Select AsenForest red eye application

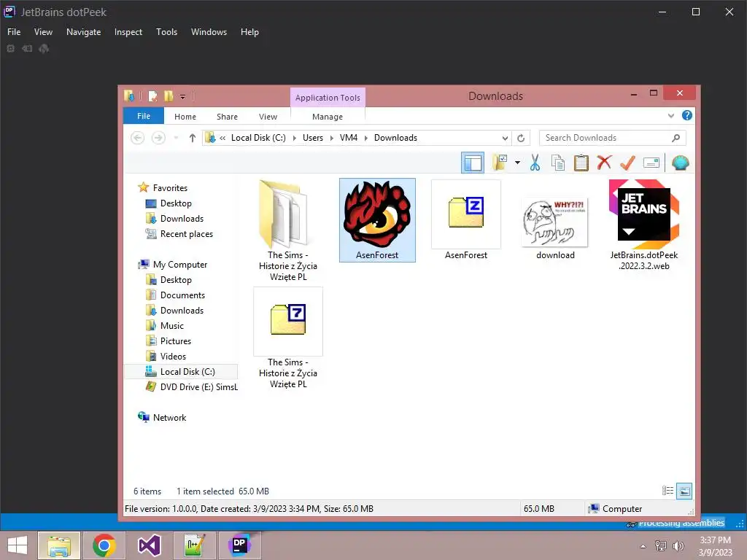377,220
